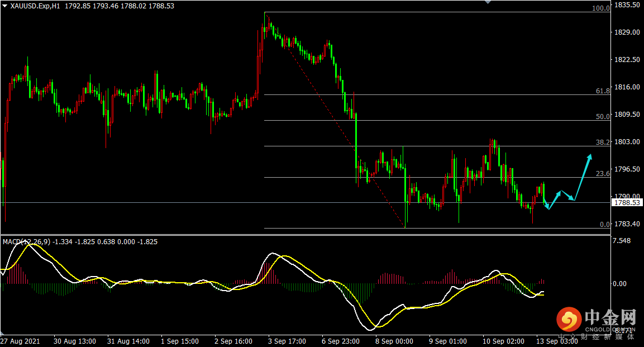Click the time axis label "1 Sep 15:00"
Screen dimensions: 644x347
tap(180, 341)
